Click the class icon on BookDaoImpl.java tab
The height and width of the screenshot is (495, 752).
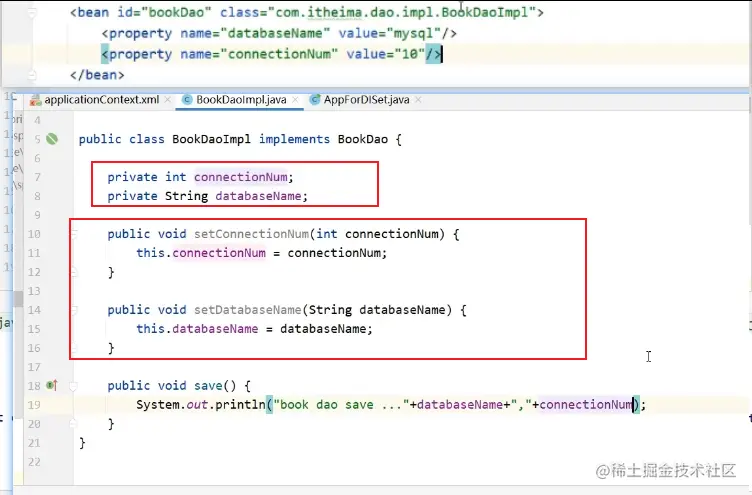188,100
